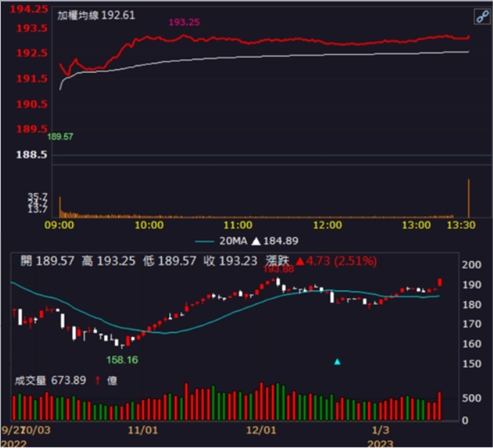Click the 193.25 intraday high label
Image resolution: width=493 pixels, height=448 pixels.
(x=184, y=22)
